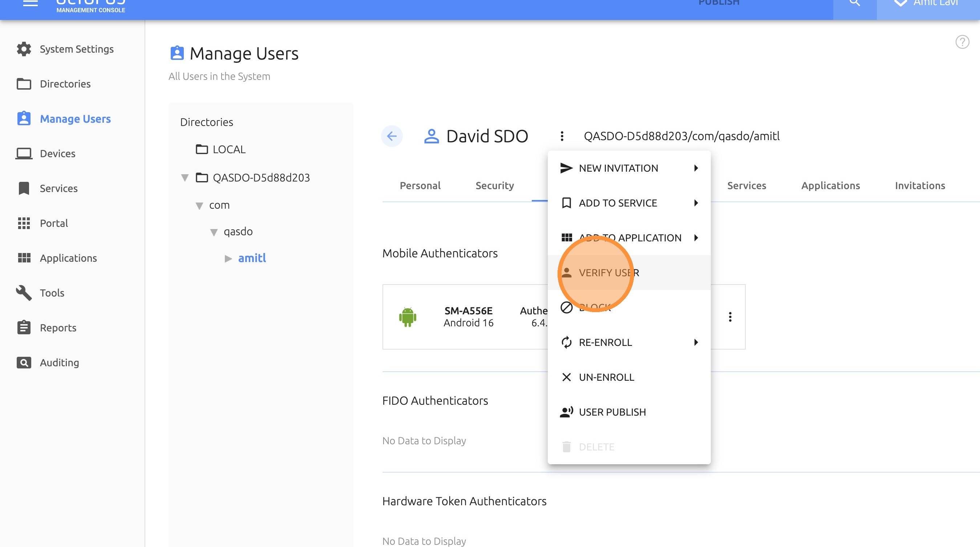The height and width of the screenshot is (547, 980).
Task: Collapse the QASDO-D5d88d203 directory tree
Action: (185, 177)
